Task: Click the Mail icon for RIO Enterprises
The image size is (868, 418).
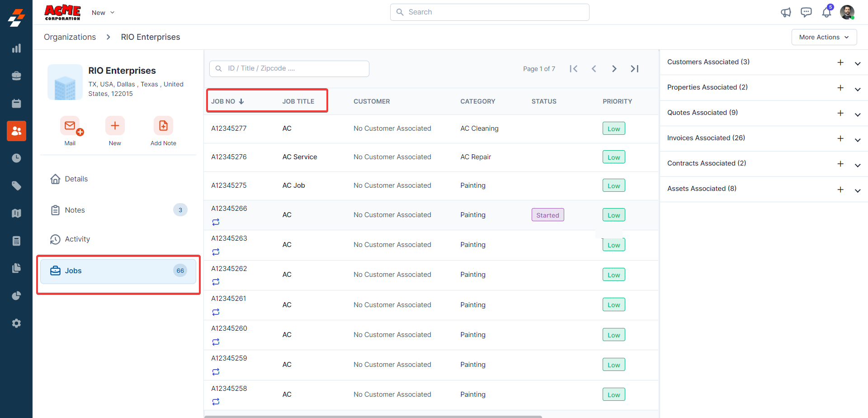Action: point(70,126)
